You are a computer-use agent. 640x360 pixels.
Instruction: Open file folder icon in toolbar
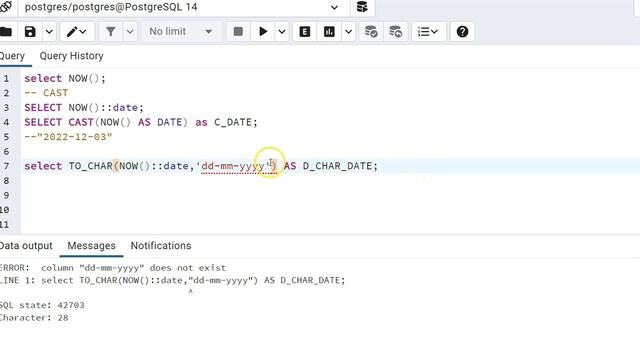click(6, 32)
